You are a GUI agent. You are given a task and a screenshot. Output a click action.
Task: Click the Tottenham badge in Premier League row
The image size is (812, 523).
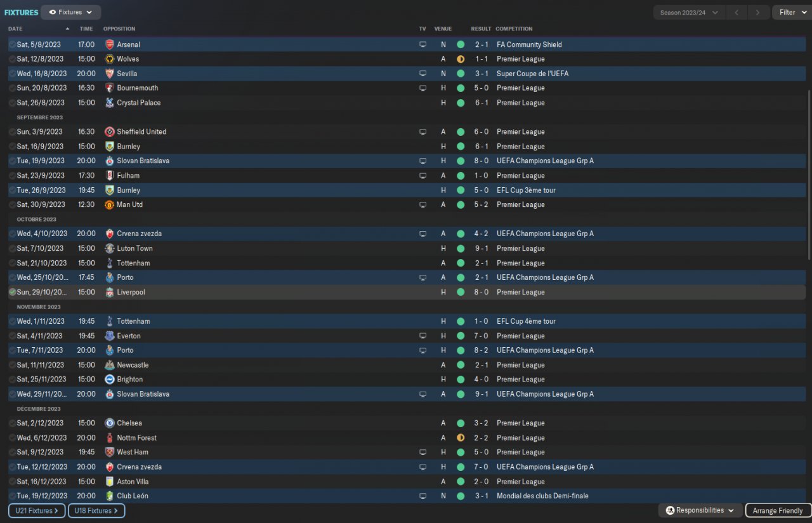click(109, 263)
